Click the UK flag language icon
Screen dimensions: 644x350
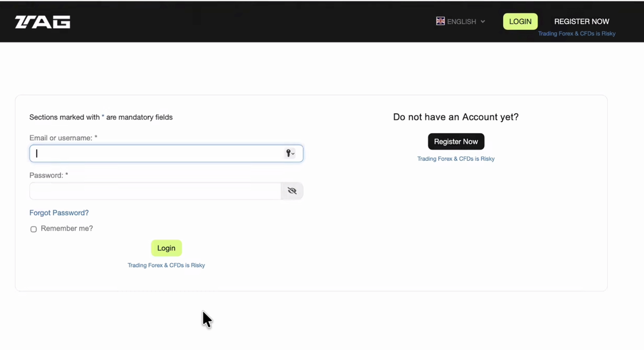[x=440, y=21]
